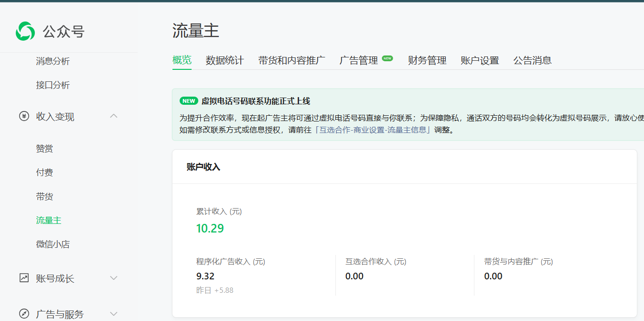Viewport: 644px width, 321px height.
Task: Click the 广告与服务 compass icon
Action: 24,314
